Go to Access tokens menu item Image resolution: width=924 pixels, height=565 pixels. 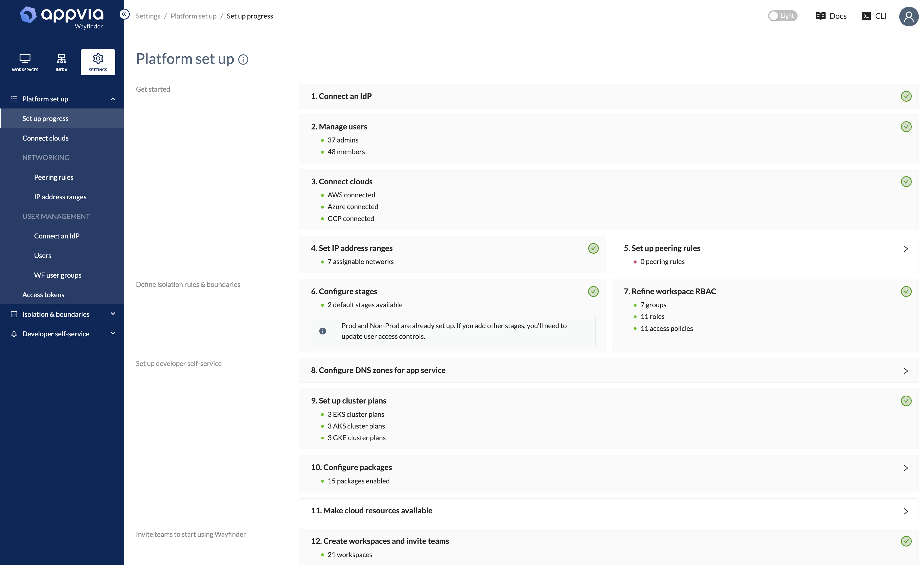pos(43,295)
